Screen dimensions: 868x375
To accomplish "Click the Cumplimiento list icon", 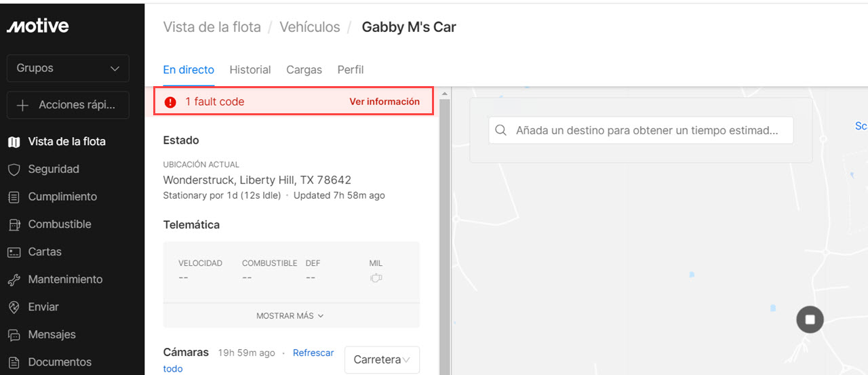I will coord(14,197).
